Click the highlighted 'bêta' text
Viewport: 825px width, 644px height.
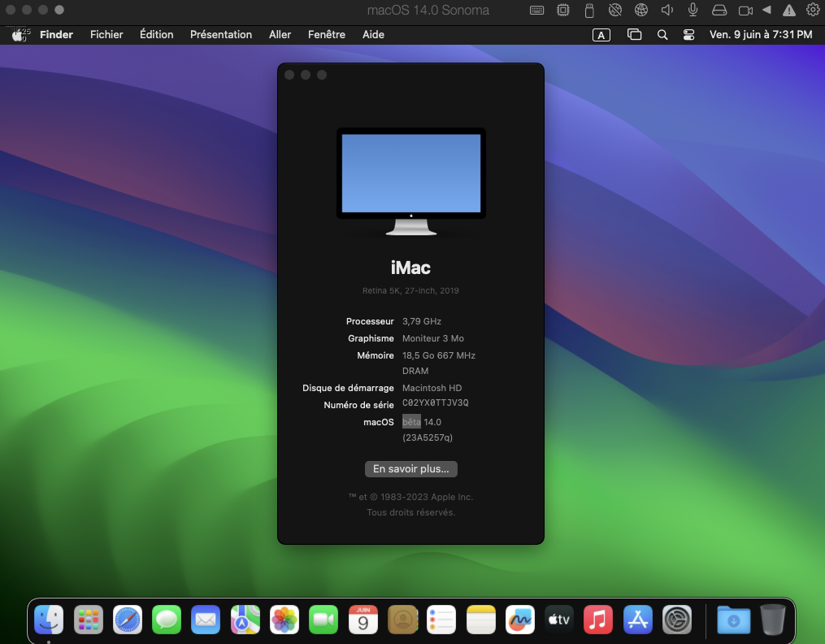[x=411, y=422]
